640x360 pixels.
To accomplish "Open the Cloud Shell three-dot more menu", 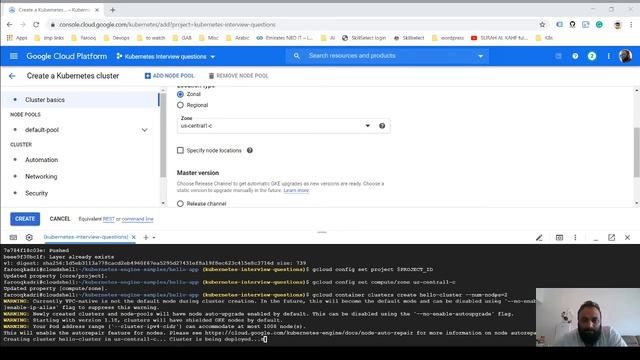I will coord(575,238).
